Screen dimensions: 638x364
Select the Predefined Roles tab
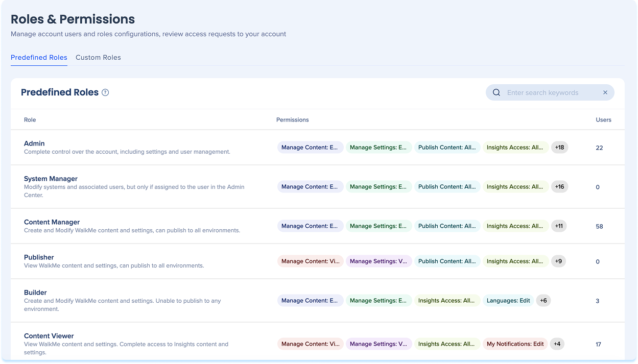pyautogui.click(x=39, y=58)
